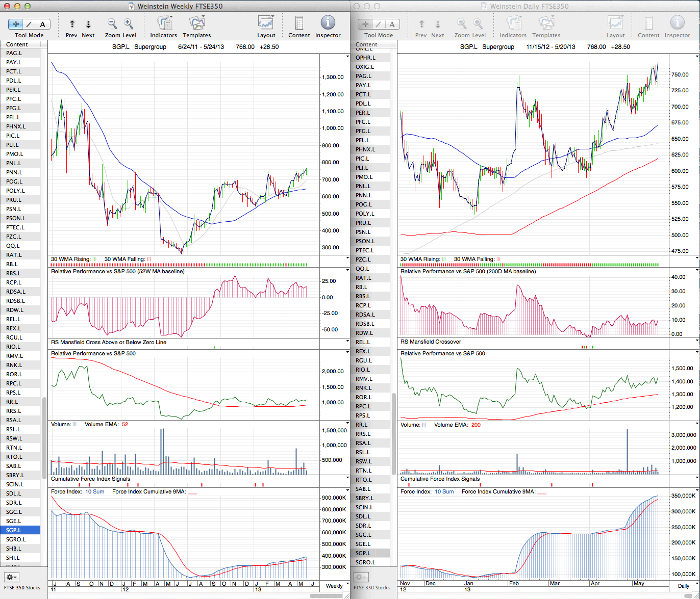Click PSON.L in the daily window list
This screenshot has width=700, height=599.
point(365,241)
